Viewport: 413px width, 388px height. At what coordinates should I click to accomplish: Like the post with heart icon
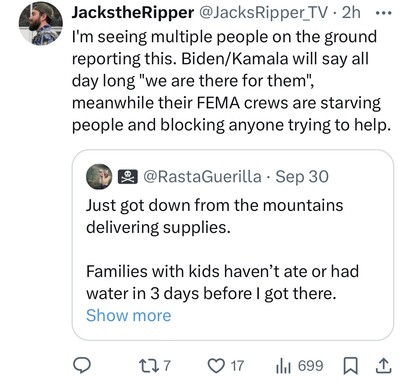point(216,366)
